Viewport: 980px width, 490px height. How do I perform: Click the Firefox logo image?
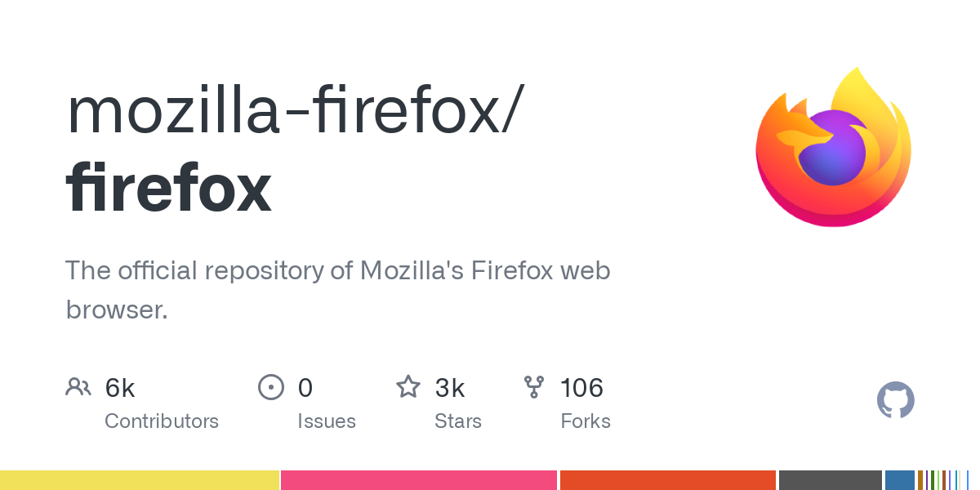click(833, 147)
